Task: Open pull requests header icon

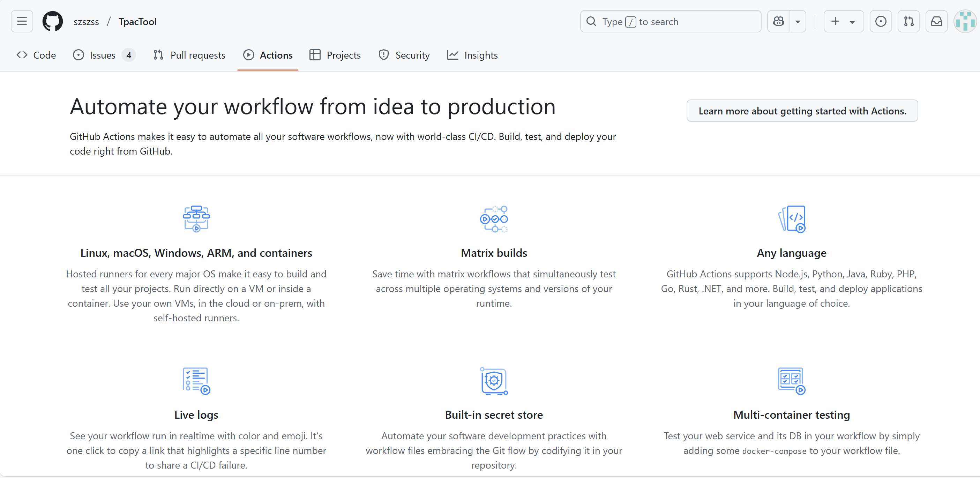Action: click(908, 21)
